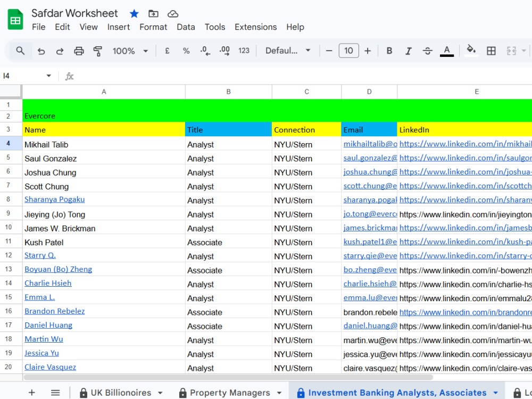Open the fill colour picker
The image size is (532, 399).
471,51
